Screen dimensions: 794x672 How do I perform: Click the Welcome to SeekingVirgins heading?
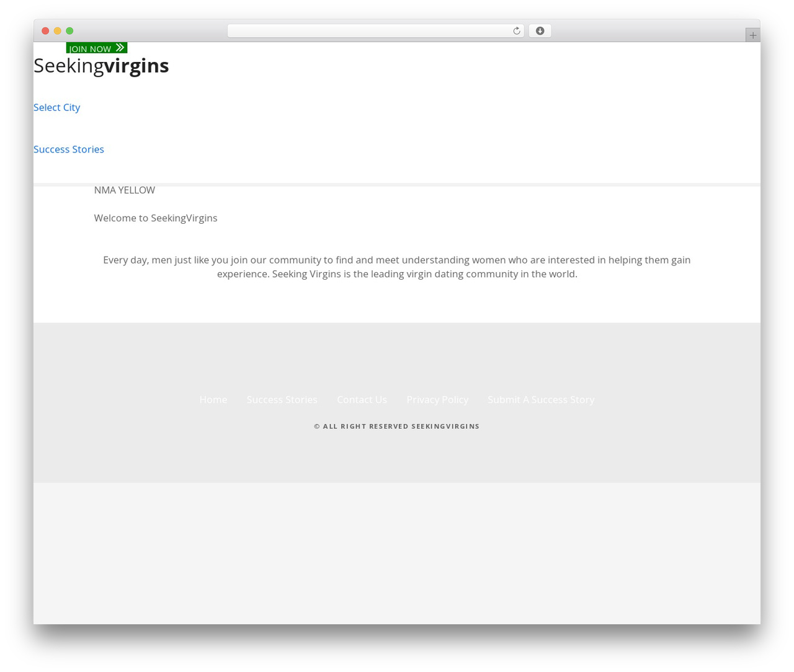coord(156,218)
